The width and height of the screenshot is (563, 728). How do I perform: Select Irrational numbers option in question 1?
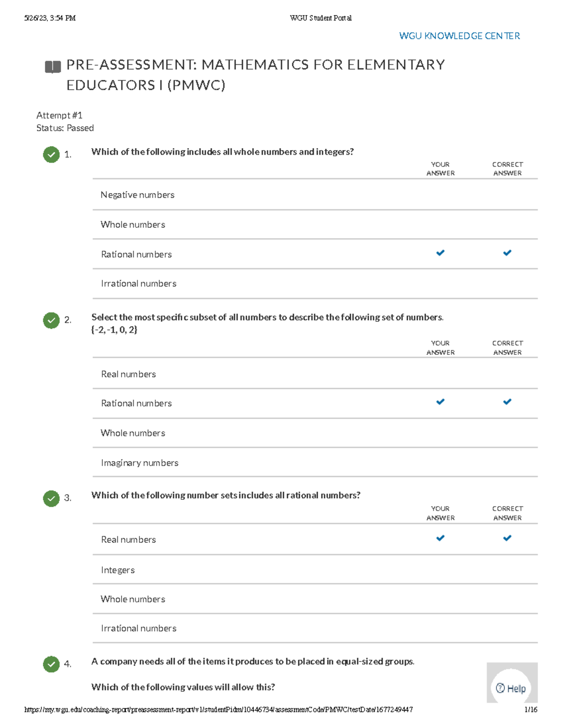point(138,284)
